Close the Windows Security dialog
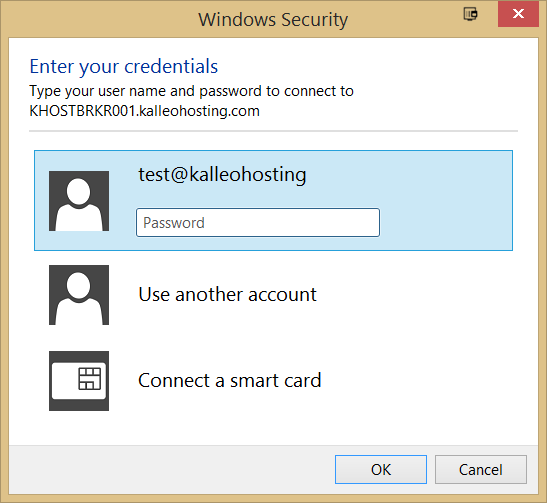Viewport: 547px width, 503px height. pos(518,14)
